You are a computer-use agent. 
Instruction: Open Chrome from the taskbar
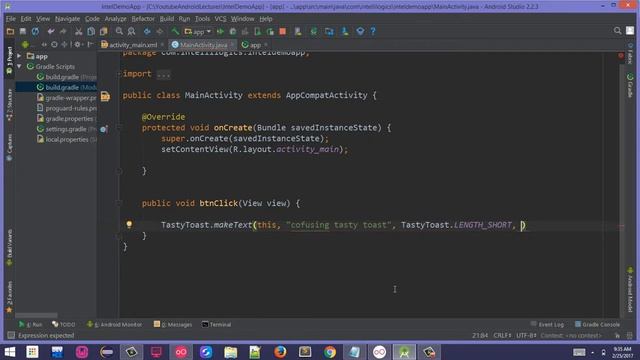[x=330, y=352]
